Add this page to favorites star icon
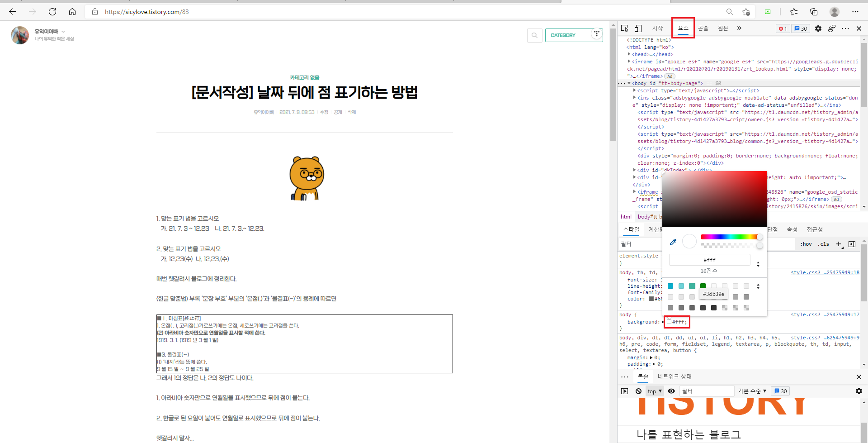This screenshot has width=868, height=443. coord(746,12)
